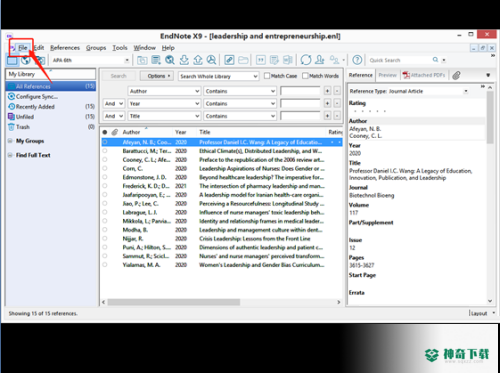Collapse the My Groups section
Screen dimensions: 500x373
10,141
